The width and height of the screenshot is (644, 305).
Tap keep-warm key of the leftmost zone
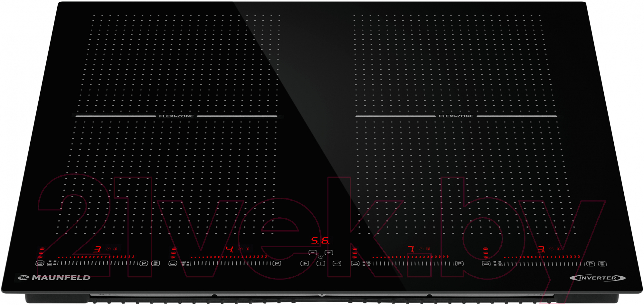40,263
